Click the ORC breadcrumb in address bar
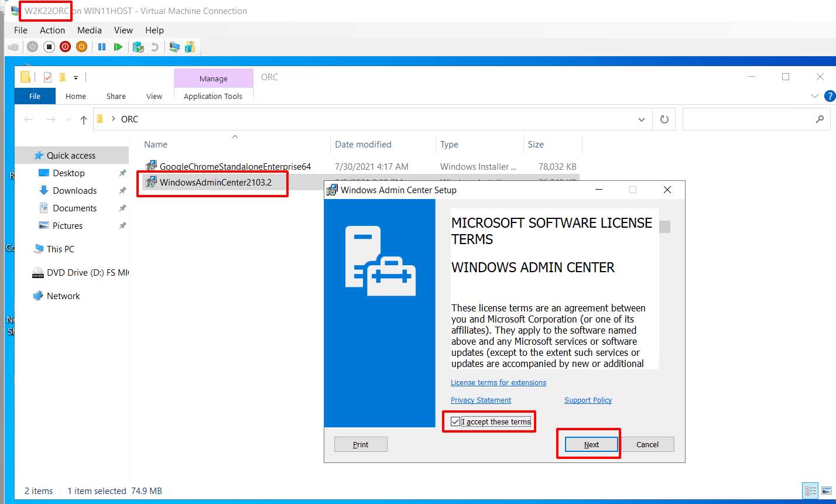The height and width of the screenshot is (504, 836). click(129, 119)
